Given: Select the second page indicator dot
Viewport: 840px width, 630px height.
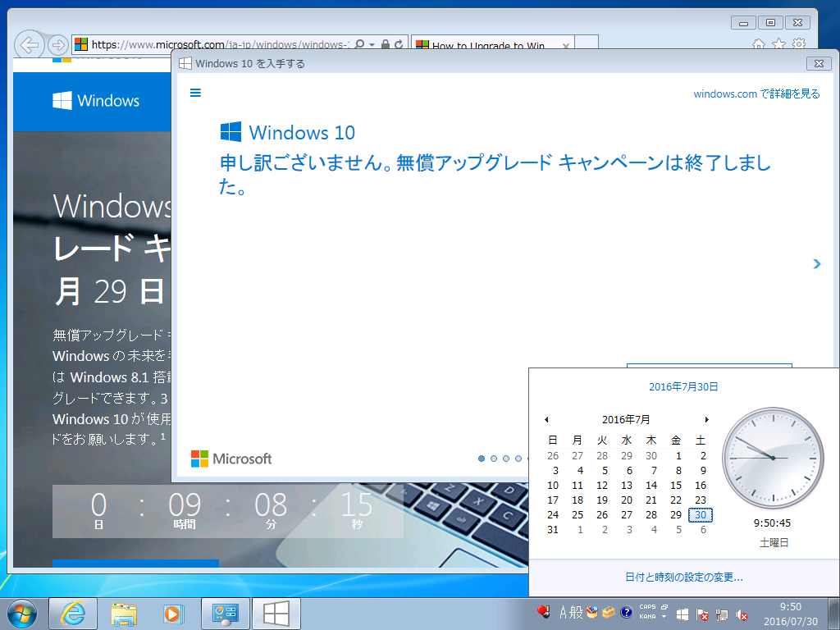Looking at the screenshot, I should coord(493,459).
